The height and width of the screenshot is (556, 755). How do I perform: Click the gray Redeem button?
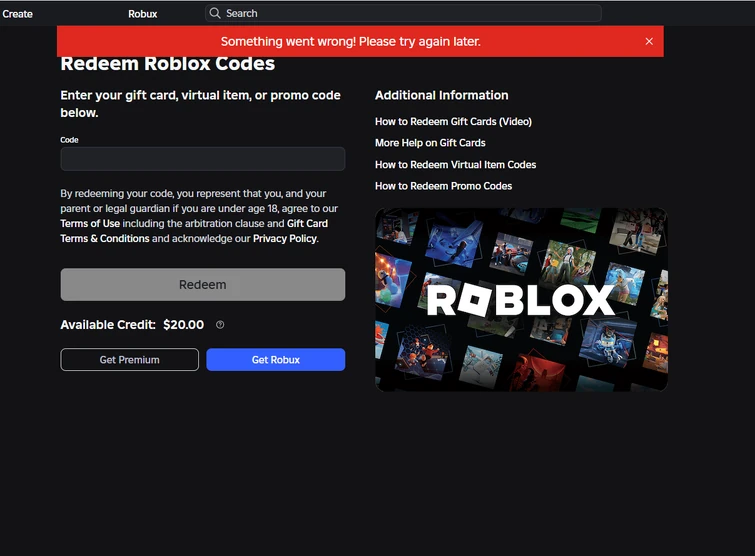(x=203, y=284)
